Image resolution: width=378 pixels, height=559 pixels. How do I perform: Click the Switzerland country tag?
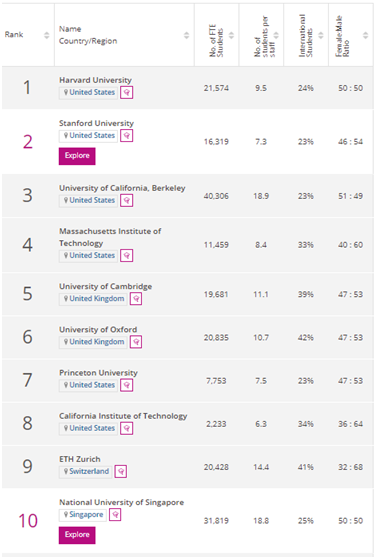point(86,471)
